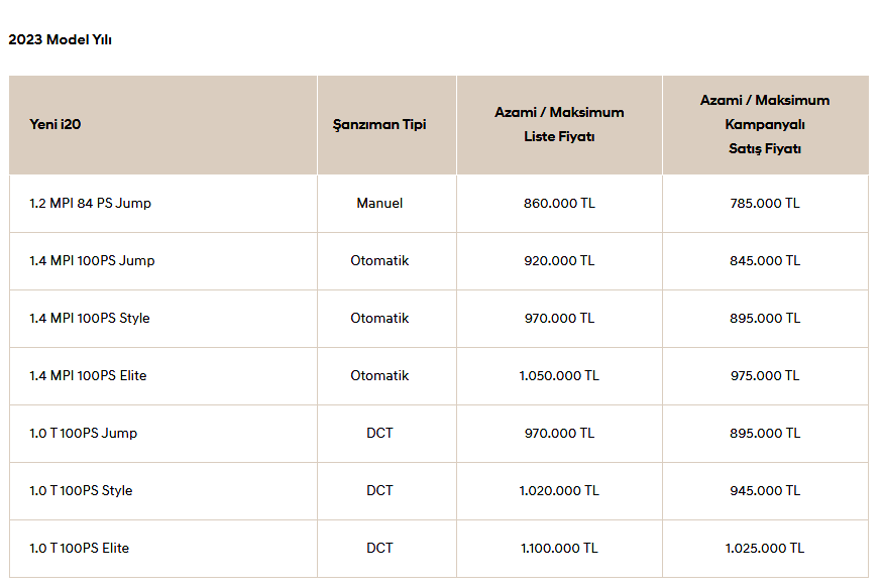Click the 975.000 TL campaign price
The width and height of the screenshot is (880, 587).
(x=764, y=376)
